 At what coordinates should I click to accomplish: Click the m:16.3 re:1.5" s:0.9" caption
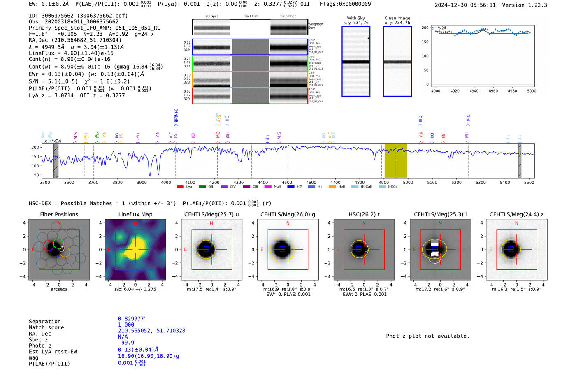(517, 290)
